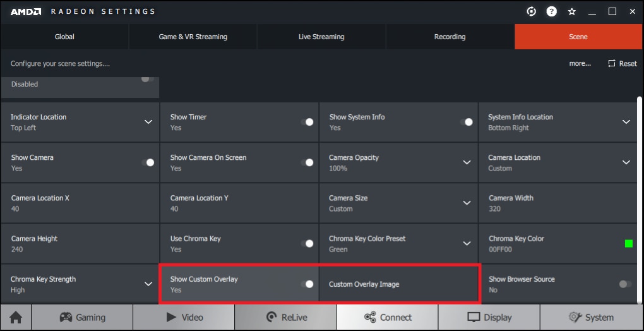Image resolution: width=644 pixels, height=331 pixels.
Task: Toggle the partially visible Disabled switch
Action: click(x=148, y=79)
